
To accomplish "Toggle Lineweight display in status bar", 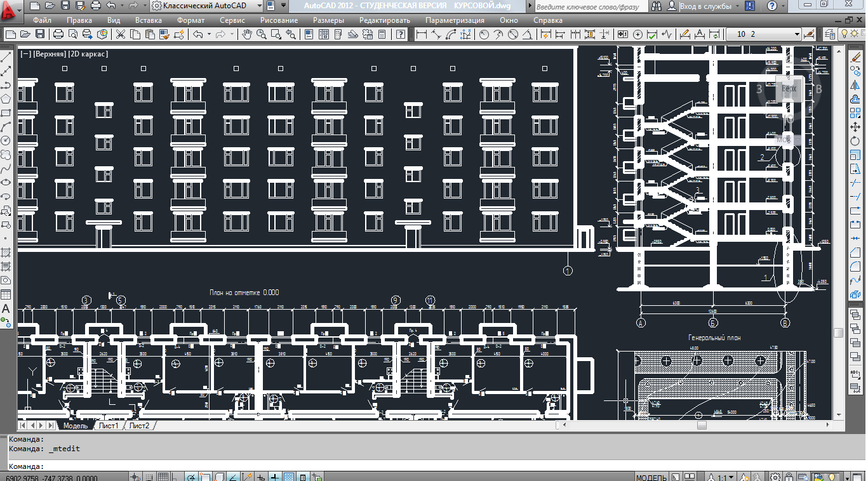I will [x=276, y=477].
